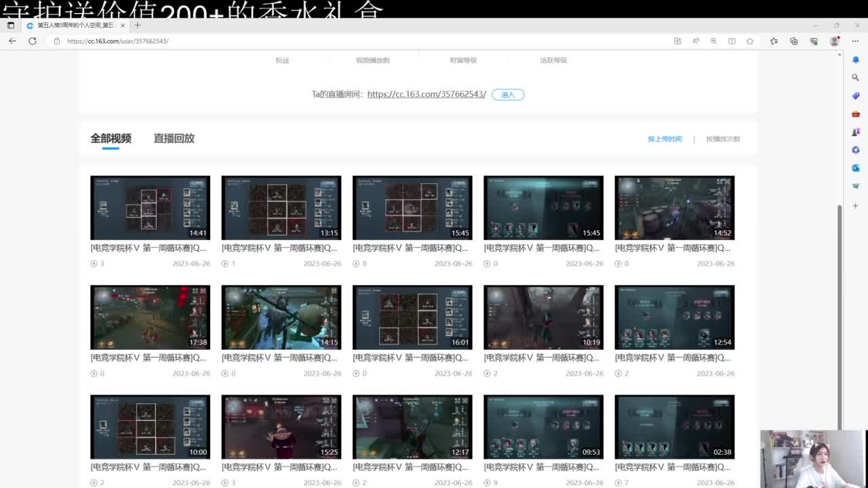The height and width of the screenshot is (488, 868).
Task: Sort videos by 按上传时间
Action: [x=665, y=139]
